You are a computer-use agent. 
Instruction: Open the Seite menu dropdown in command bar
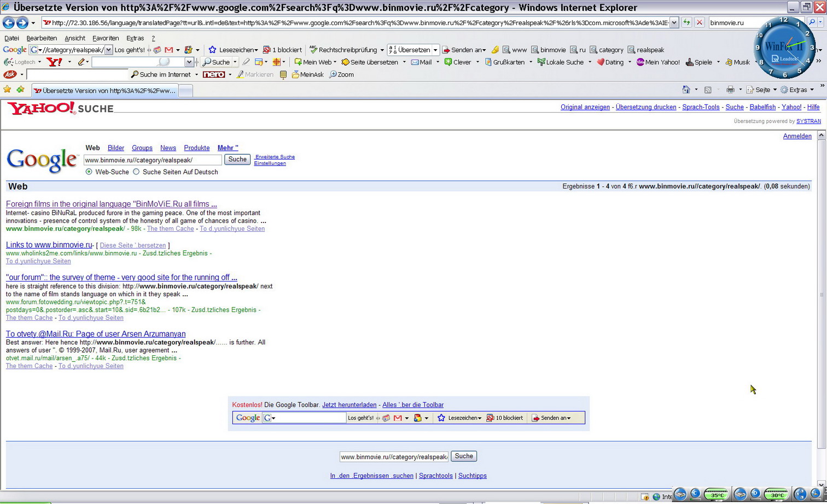coord(774,90)
